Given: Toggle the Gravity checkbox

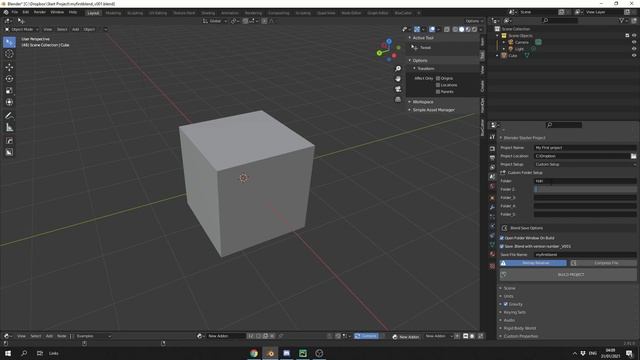Looking at the screenshot, I should tap(506, 304).
